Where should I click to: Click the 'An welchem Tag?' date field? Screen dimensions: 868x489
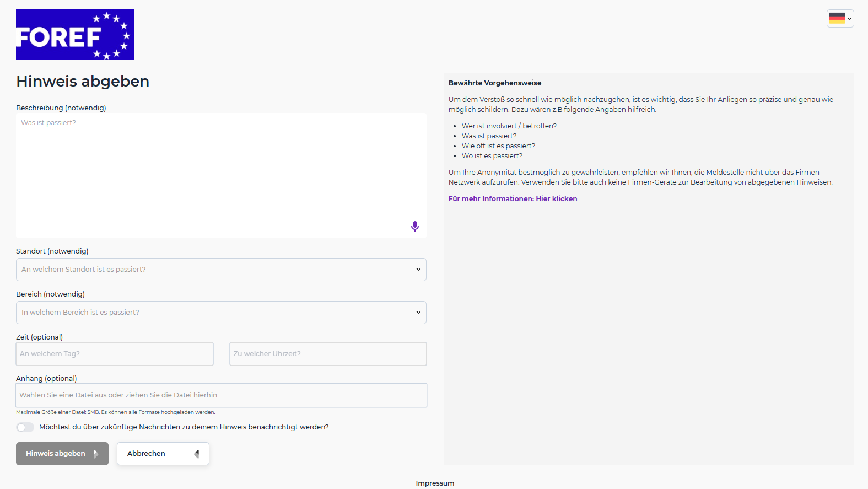(x=115, y=354)
